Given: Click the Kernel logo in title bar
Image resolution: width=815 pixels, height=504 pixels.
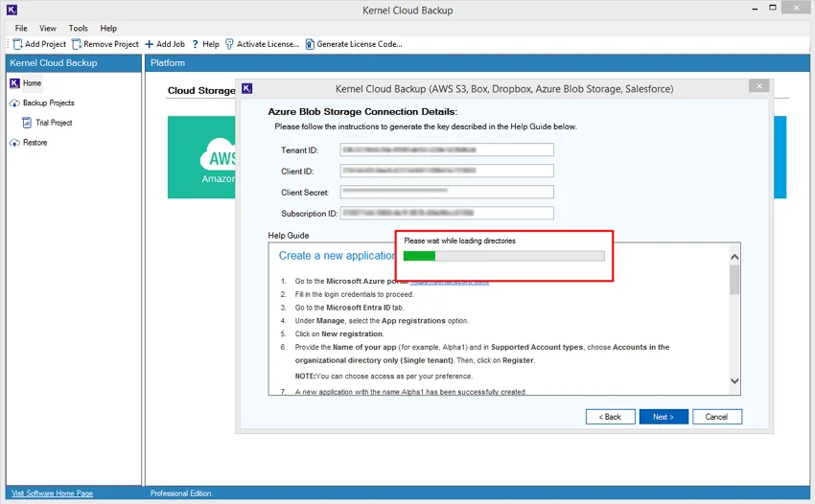Looking at the screenshot, I should [12, 10].
